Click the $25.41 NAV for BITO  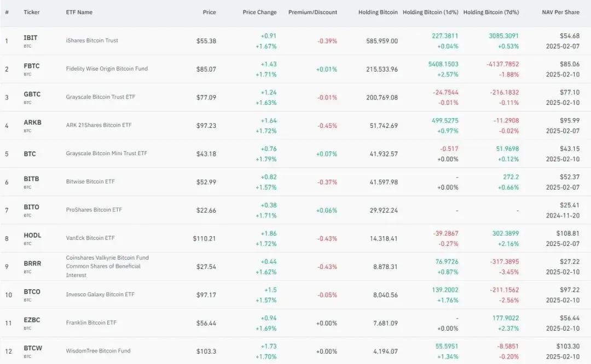570,205
